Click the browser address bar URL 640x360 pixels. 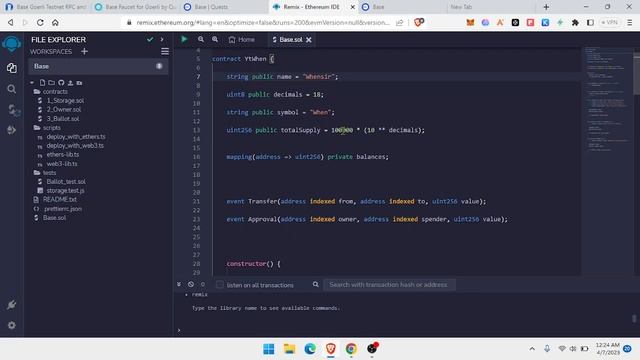point(263,22)
